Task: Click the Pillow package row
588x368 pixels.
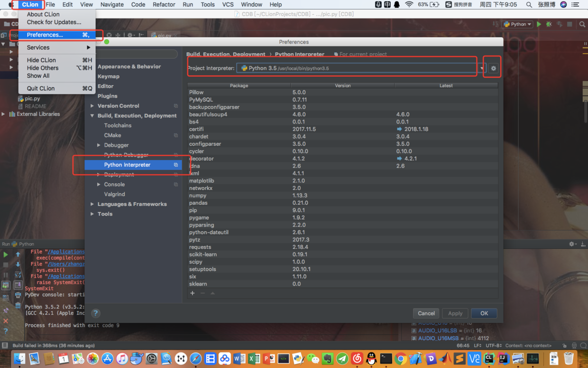Action: click(342, 92)
